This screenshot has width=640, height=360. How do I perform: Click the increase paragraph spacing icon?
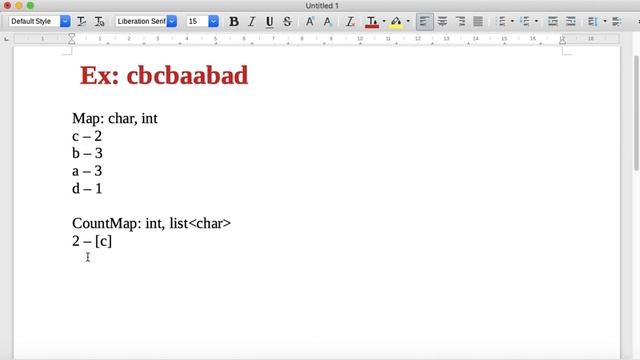(617, 21)
